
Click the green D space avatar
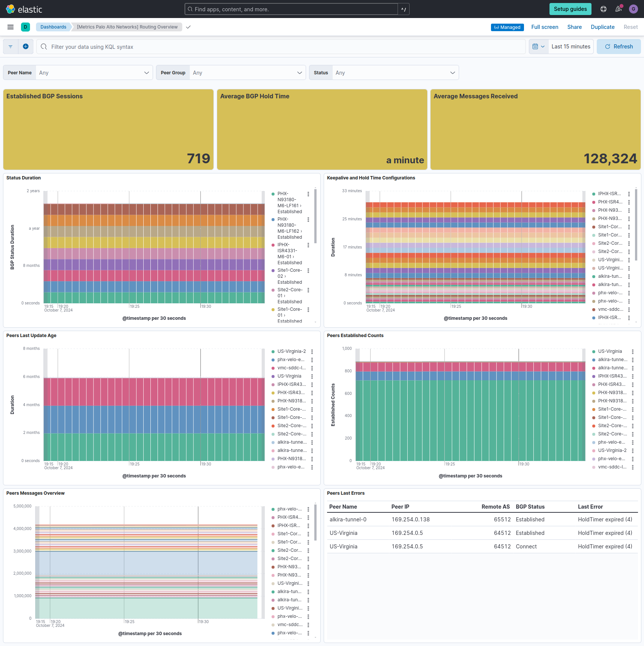(26, 27)
